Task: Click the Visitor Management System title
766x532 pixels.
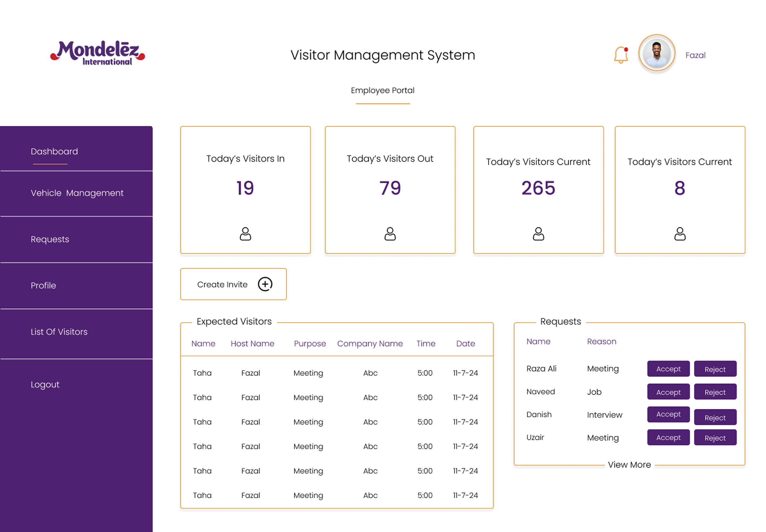Action: pos(383,55)
